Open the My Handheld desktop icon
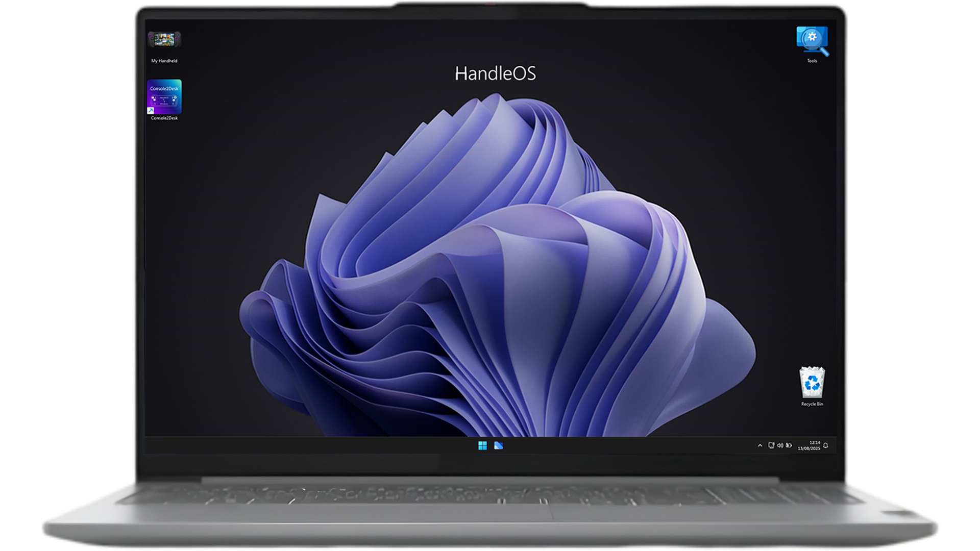 164,40
